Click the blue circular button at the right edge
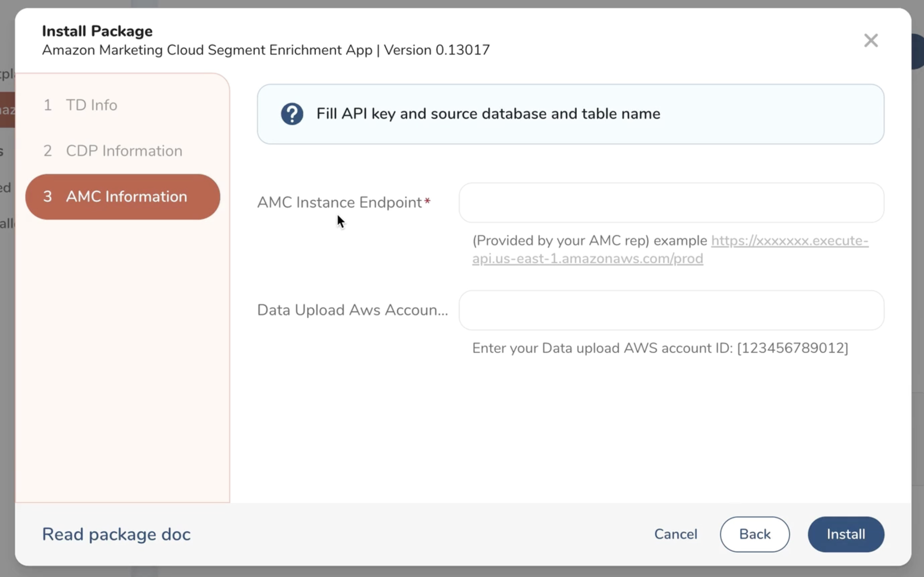This screenshot has height=577, width=924. click(918, 52)
